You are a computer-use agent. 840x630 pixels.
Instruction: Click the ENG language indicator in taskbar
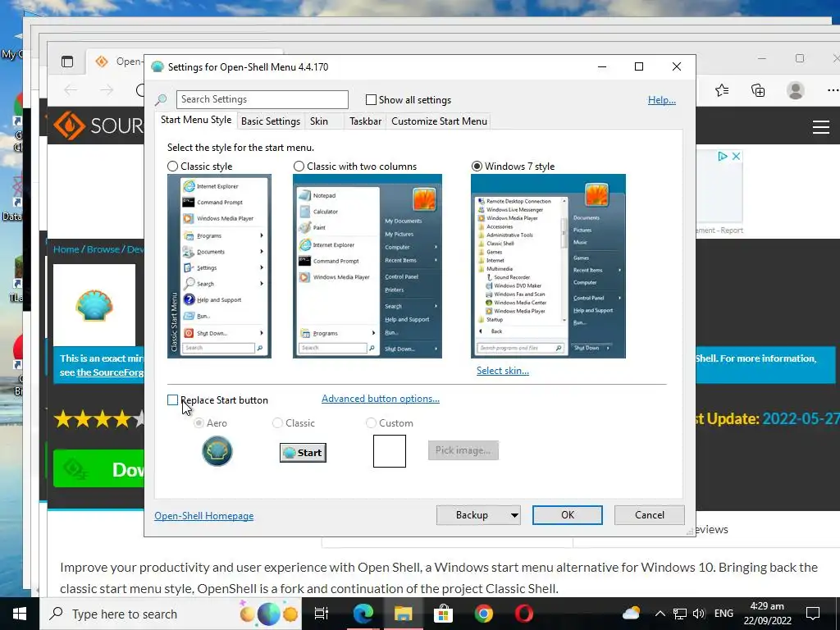point(724,614)
